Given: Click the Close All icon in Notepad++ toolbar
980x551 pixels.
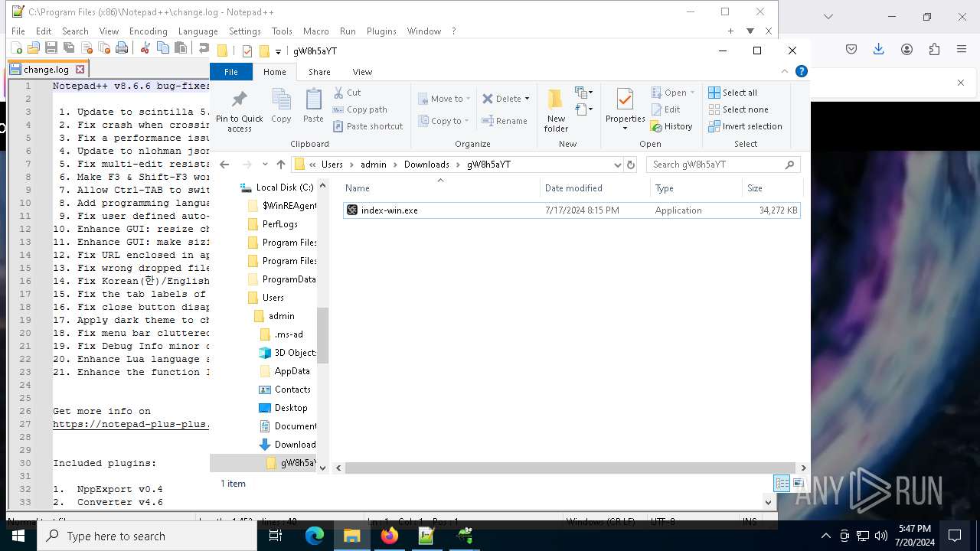Looking at the screenshot, I should (104, 48).
